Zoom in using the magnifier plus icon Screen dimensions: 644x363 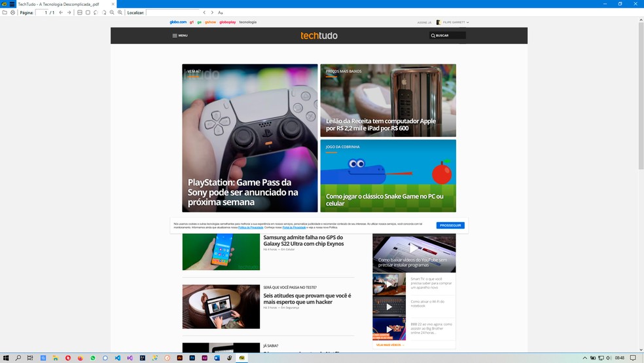coord(120,12)
